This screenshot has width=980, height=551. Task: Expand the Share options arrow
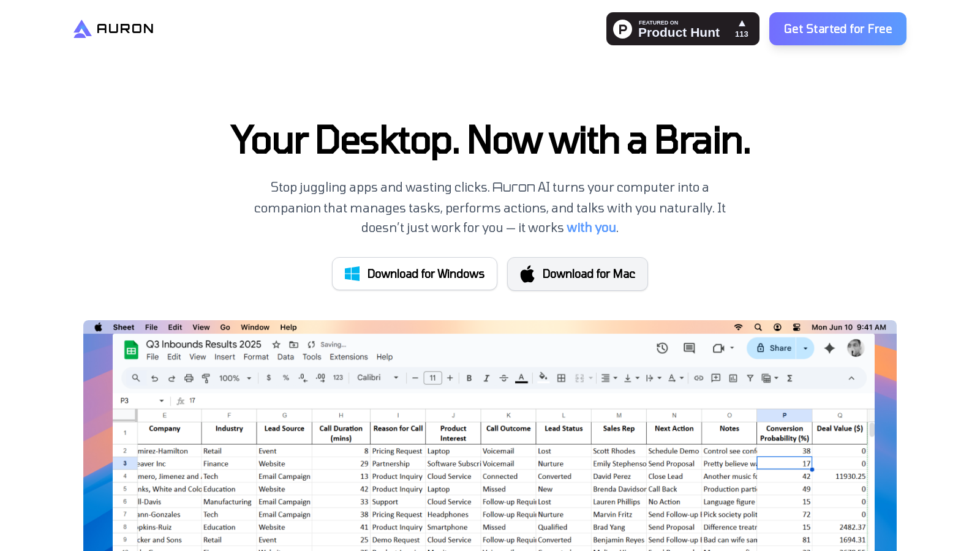[x=805, y=348]
